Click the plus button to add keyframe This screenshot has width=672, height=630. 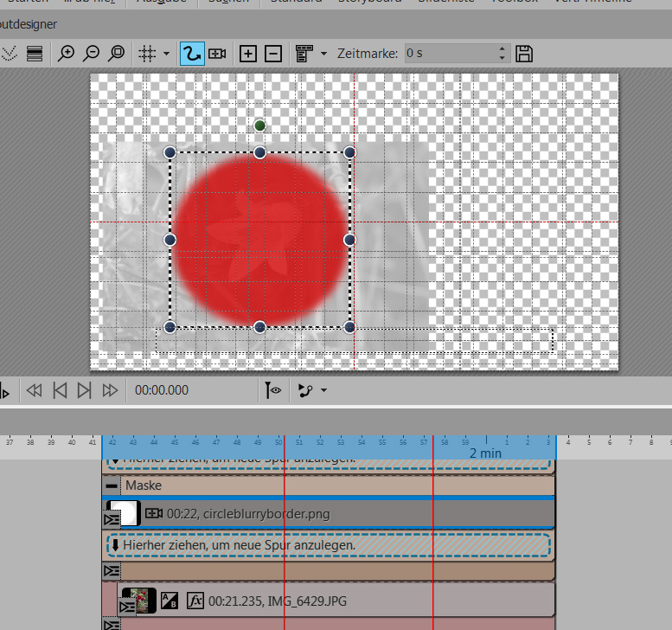[x=248, y=54]
